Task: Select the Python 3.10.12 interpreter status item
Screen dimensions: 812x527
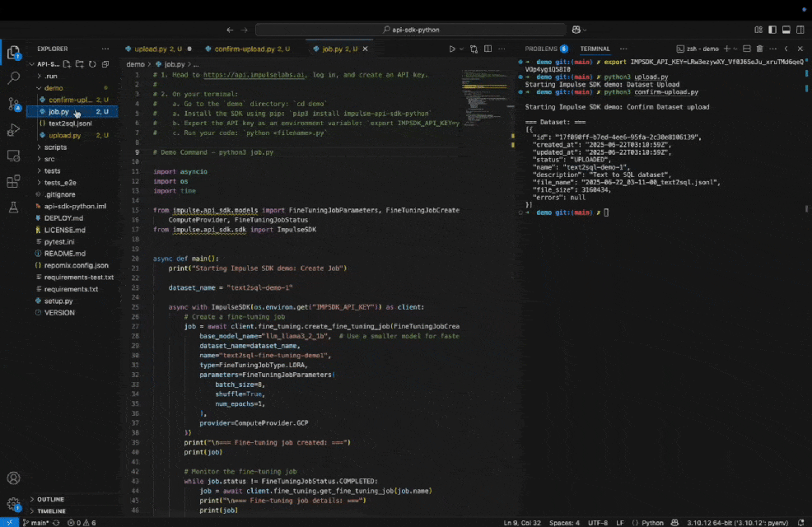Action: pyautogui.click(x=737, y=523)
